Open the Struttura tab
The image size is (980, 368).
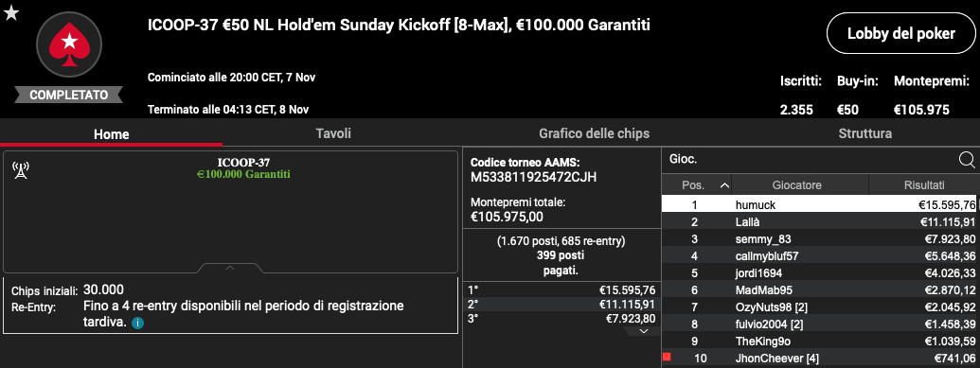point(865,133)
